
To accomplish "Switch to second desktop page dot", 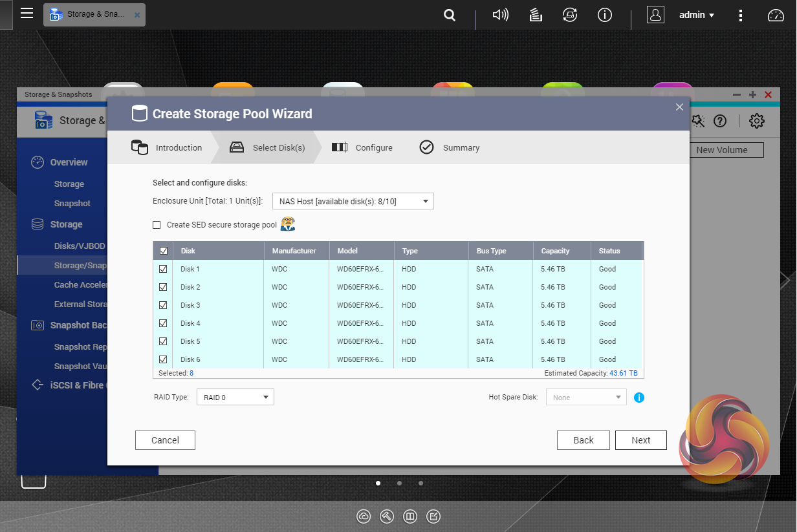I will 400,483.
